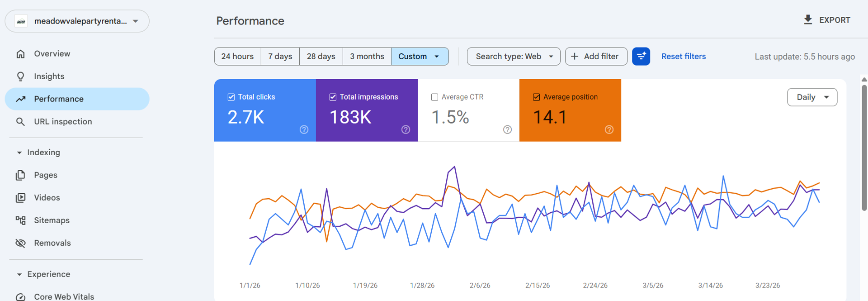Open the meadowvalepartyrenta property selector
868x301 pixels.
[x=77, y=21]
